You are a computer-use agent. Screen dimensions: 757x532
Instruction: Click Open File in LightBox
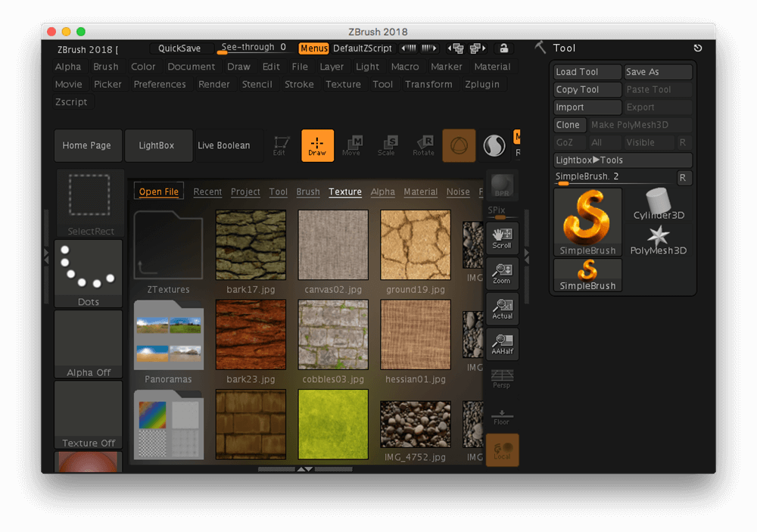[159, 191]
